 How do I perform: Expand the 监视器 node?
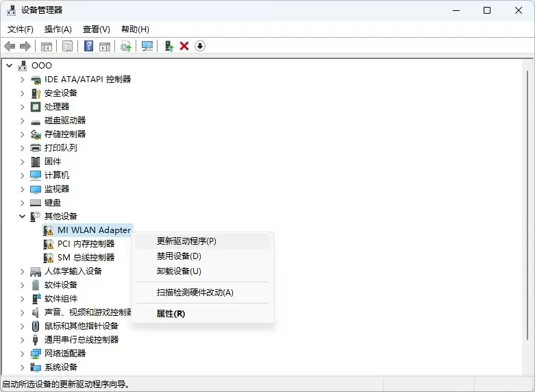coord(22,189)
